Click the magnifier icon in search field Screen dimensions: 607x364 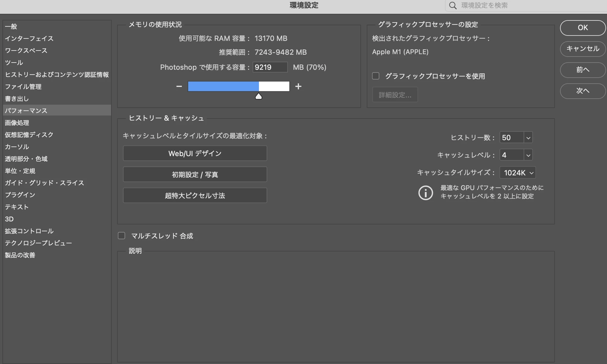[x=453, y=5]
